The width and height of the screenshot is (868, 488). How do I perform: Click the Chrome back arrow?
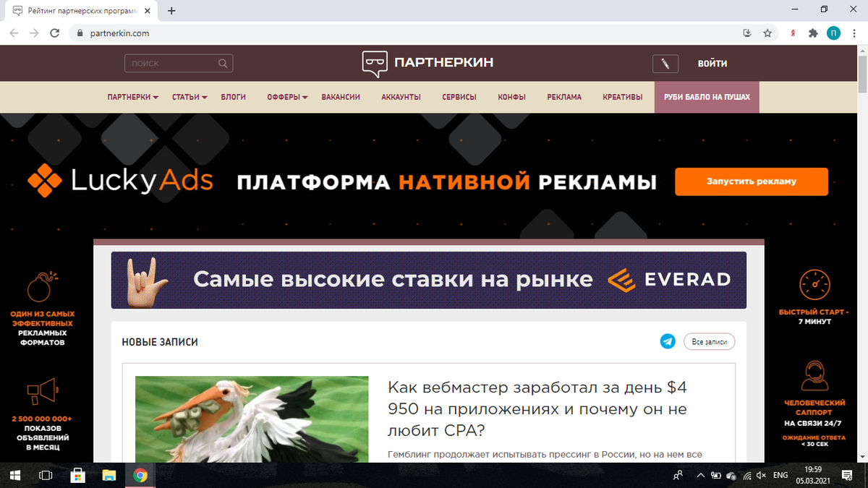pos(14,33)
